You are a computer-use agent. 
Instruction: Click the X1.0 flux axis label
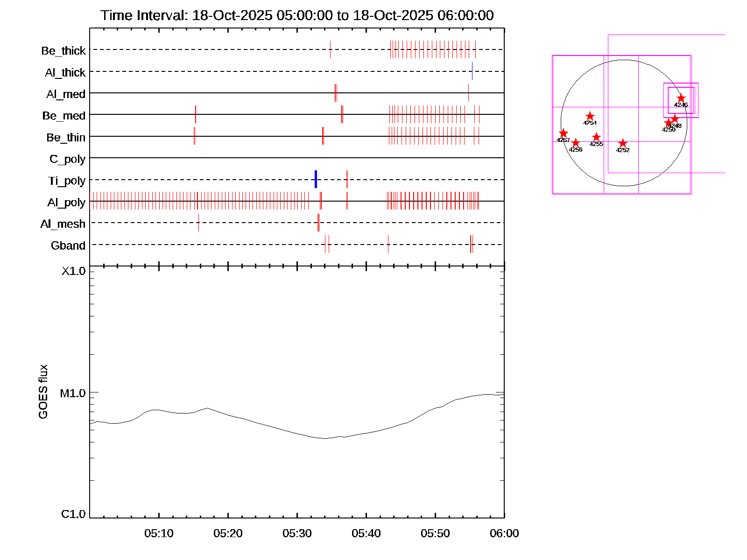coord(73,271)
